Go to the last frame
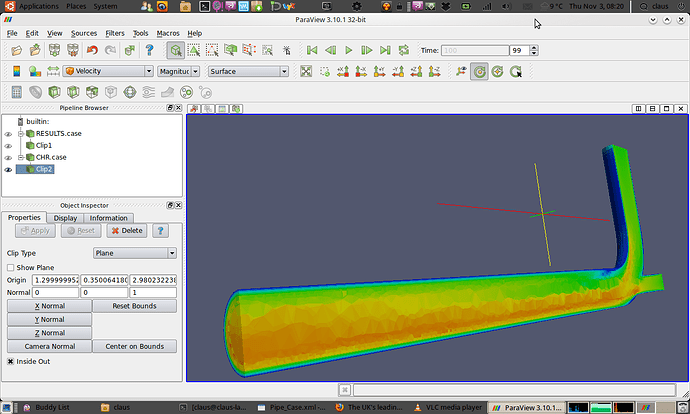Image resolution: width=690 pixels, height=414 pixels. click(385, 50)
